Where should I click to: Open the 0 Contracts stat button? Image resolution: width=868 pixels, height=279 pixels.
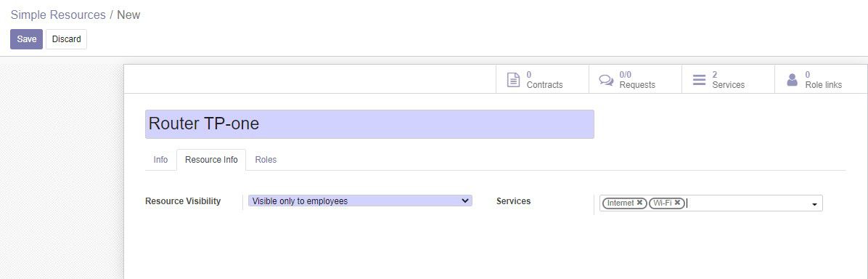coord(543,80)
